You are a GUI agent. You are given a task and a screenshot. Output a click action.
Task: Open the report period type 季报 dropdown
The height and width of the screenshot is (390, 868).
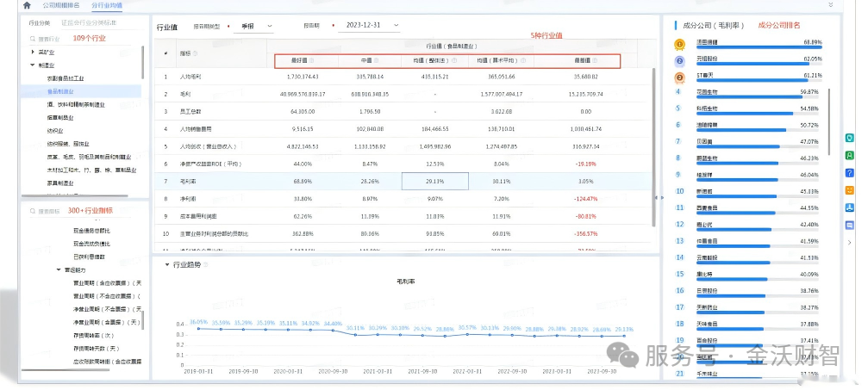click(x=253, y=26)
